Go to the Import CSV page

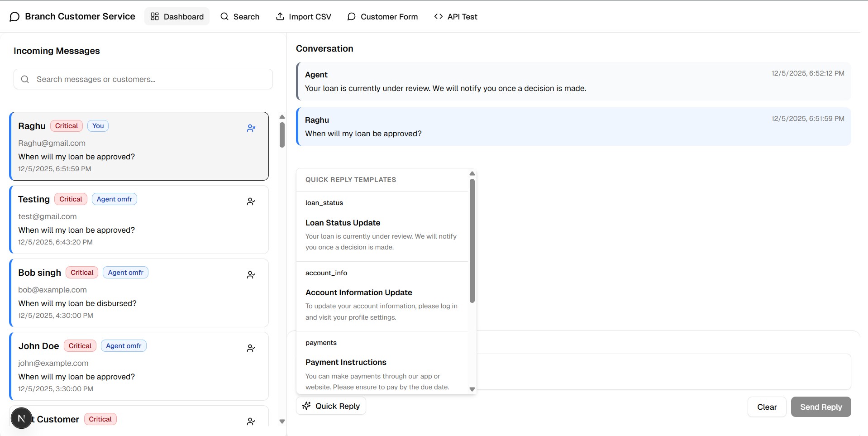pos(304,17)
